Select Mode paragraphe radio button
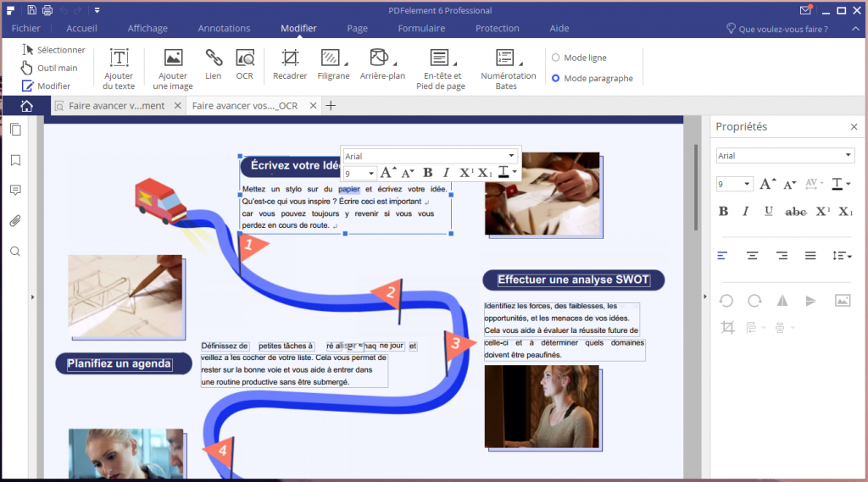 593,78
